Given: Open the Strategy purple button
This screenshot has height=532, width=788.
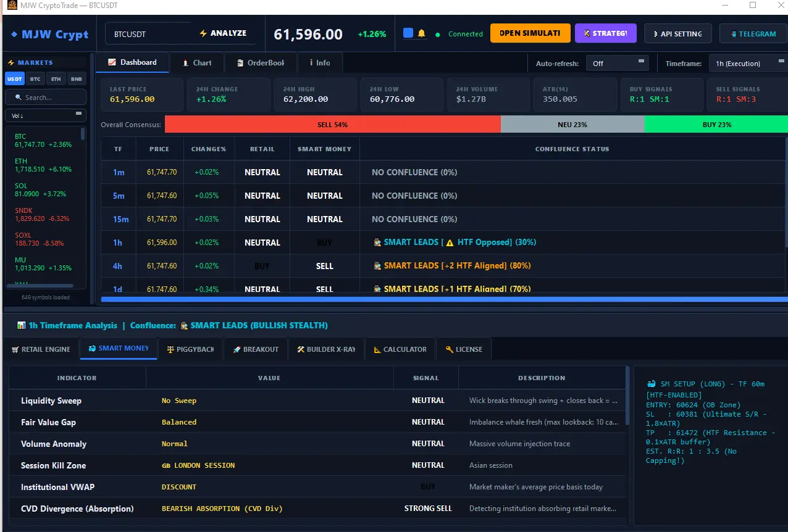Looking at the screenshot, I should coord(605,33).
